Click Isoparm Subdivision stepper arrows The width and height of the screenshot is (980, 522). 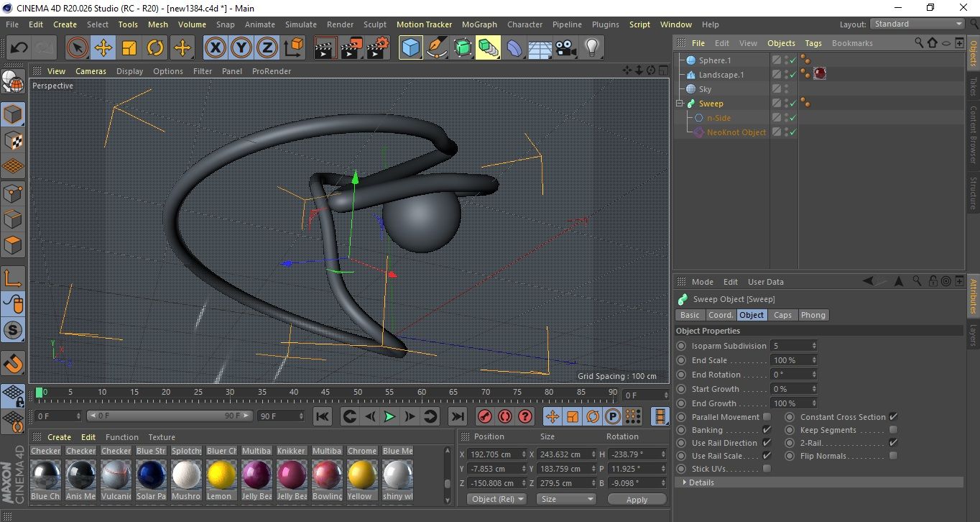pos(813,346)
